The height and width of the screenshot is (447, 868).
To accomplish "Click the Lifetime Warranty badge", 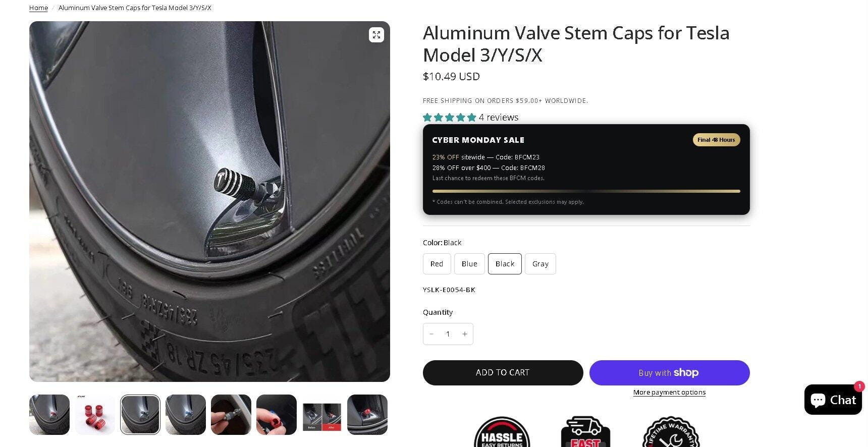I will (x=670, y=433).
